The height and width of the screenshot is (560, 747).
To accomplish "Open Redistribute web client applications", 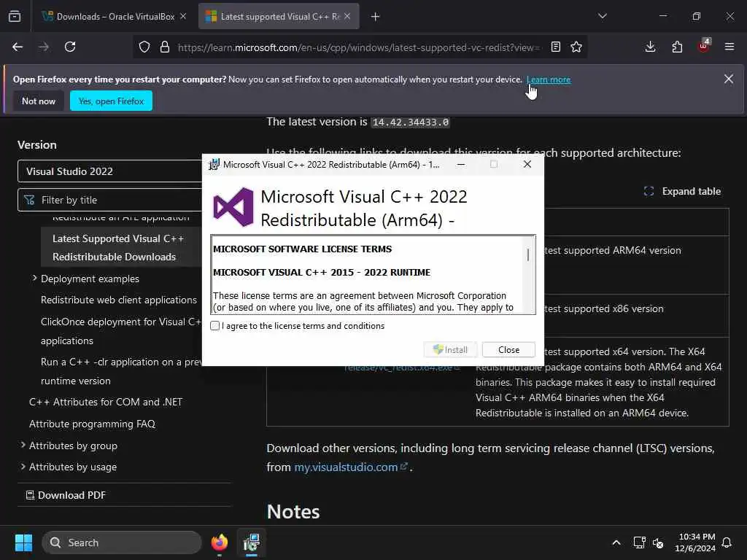I will point(119,300).
